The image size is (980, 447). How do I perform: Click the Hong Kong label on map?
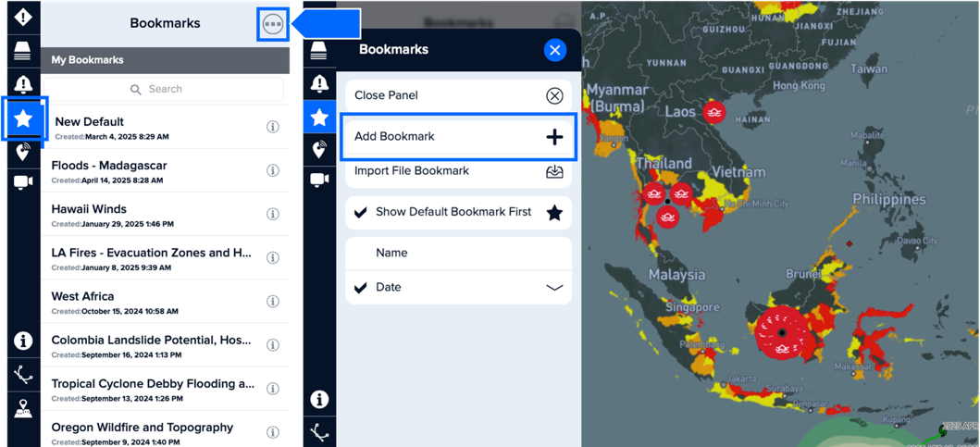point(798,85)
